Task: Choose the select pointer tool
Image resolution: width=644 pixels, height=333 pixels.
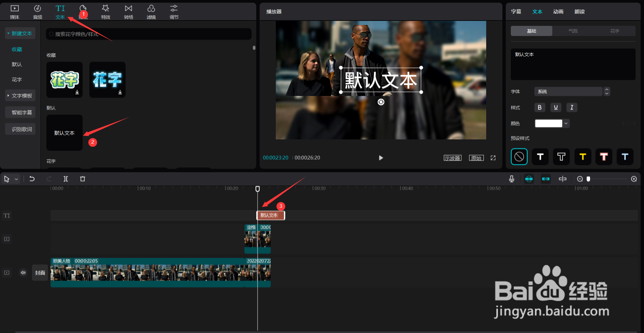Action: coord(7,179)
